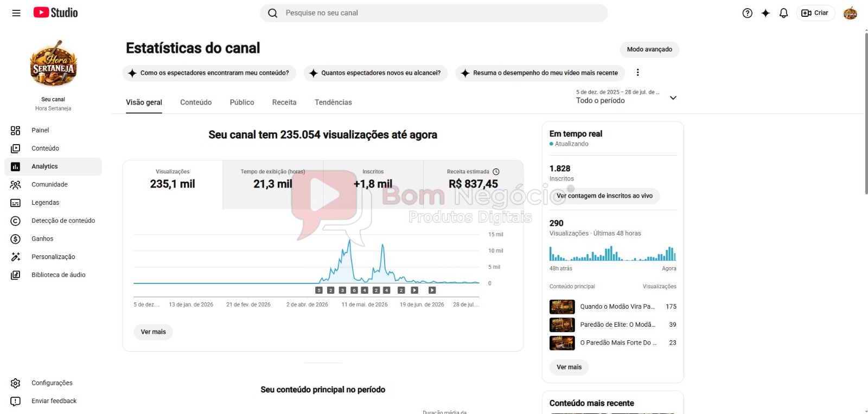Open Comunidade in the sidebar

click(53, 185)
